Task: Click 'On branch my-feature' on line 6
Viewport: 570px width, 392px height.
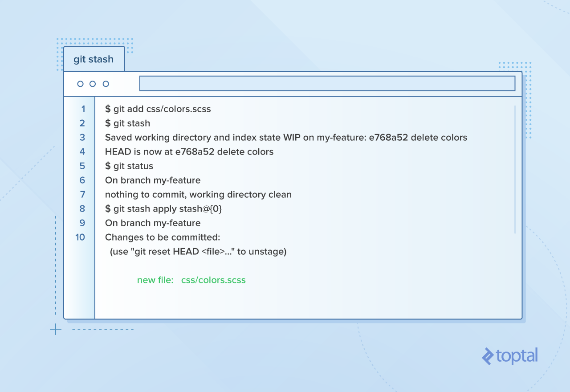Action: (x=153, y=180)
